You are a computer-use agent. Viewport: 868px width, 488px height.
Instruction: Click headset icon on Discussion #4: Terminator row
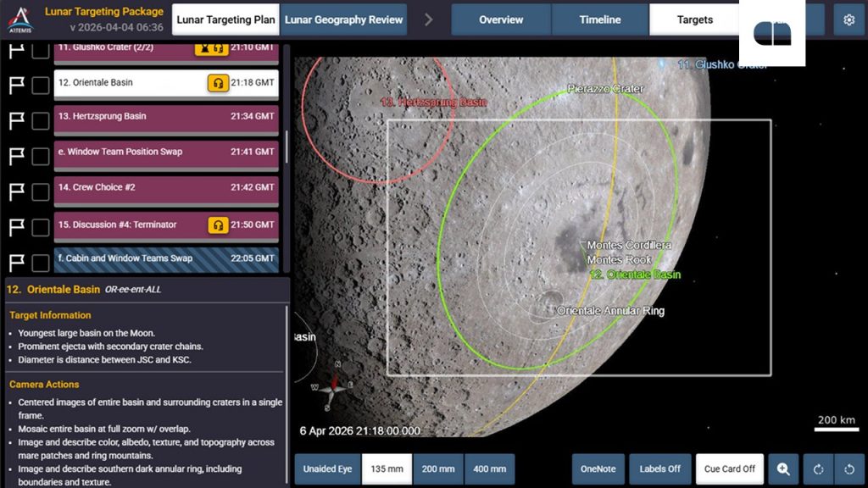218,225
